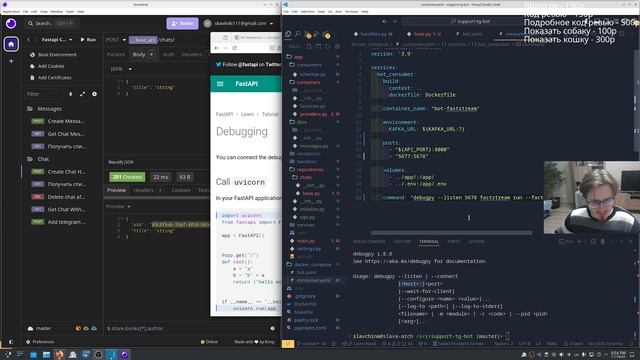
Task: Open Extensions view in VS Code
Action: tap(326, 35)
